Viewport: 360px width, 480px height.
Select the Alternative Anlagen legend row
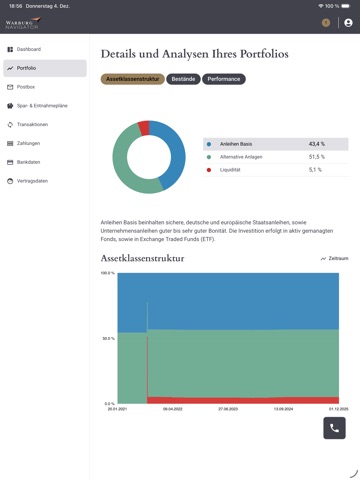tap(276, 157)
